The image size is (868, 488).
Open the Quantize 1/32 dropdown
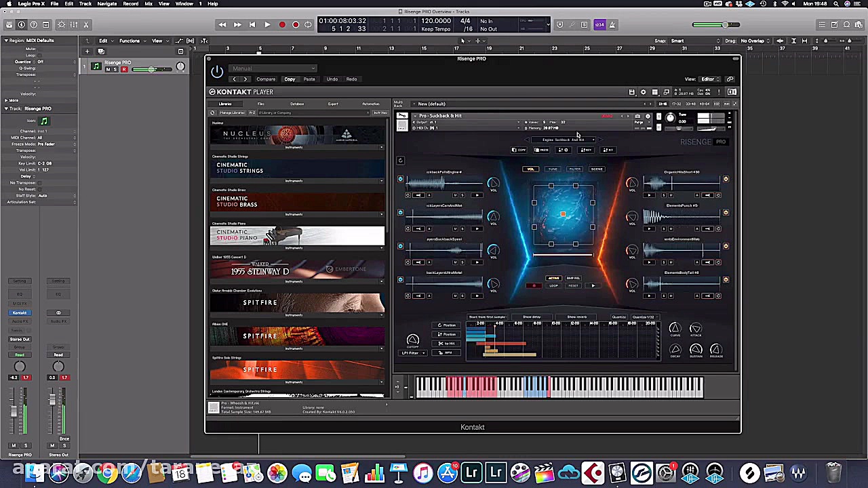click(x=644, y=317)
